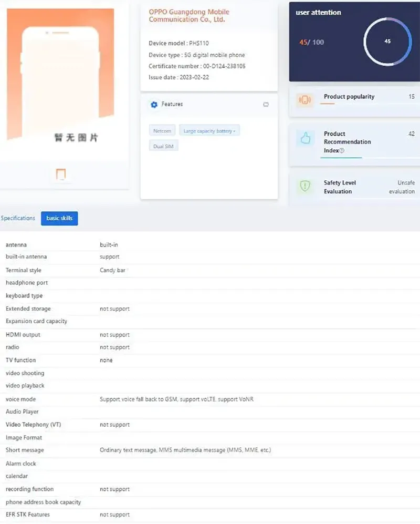The width and height of the screenshot is (420, 524).
Task: Click the Short message specification row
Action: pos(185,450)
